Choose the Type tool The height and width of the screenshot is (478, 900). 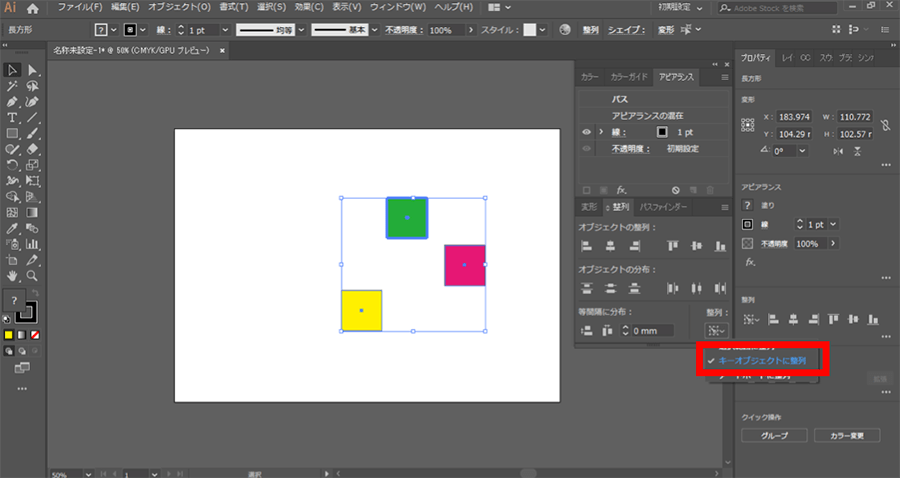tap(12, 118)
